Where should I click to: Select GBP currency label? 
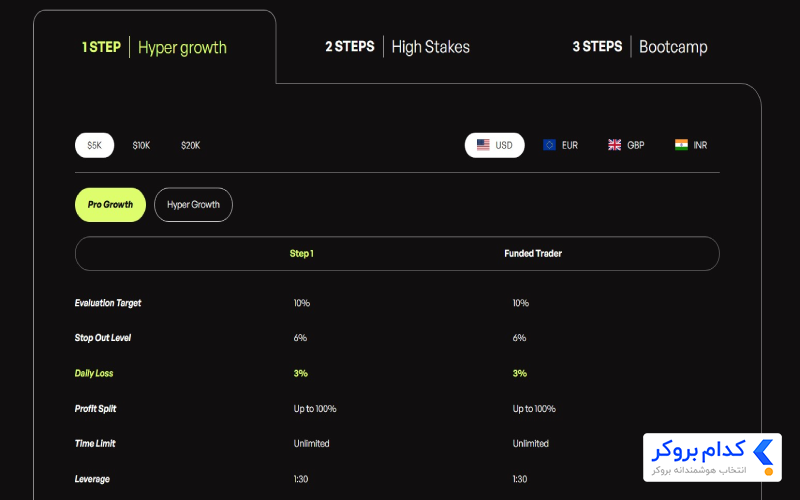635,145
